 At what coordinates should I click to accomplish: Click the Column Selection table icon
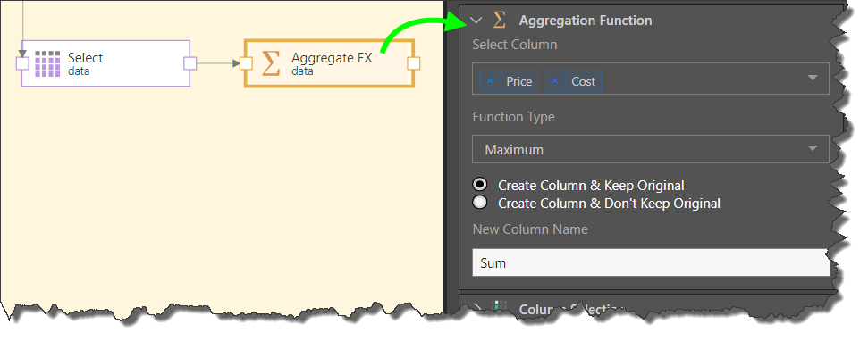(x=500, y=307)
